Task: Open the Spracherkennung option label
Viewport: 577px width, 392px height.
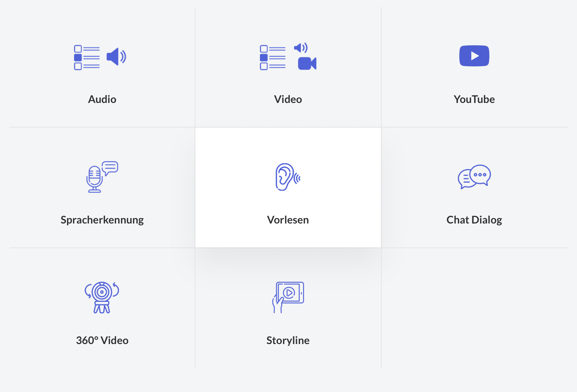Action: [102, 220]
